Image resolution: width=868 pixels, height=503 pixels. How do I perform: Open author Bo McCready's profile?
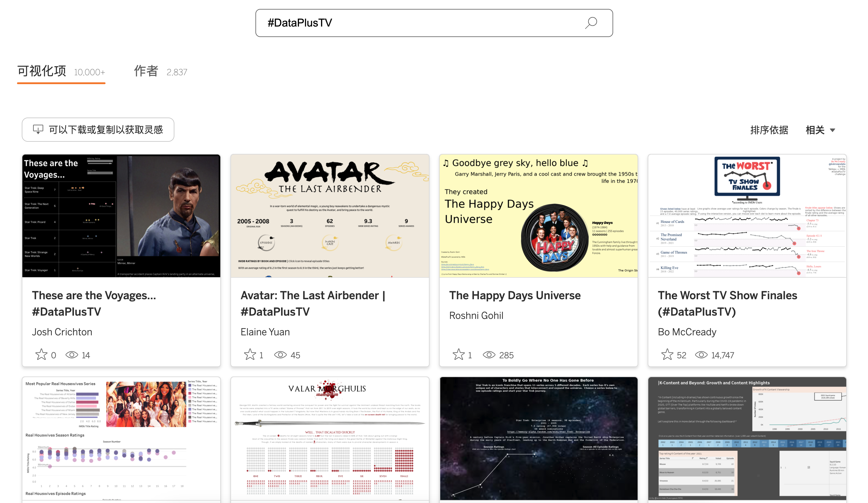point(687,332)
